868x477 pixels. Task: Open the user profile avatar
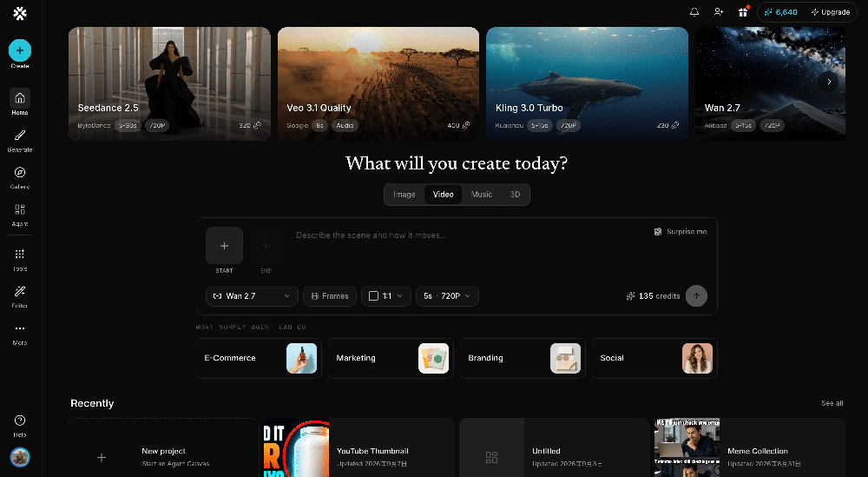pos(20,458)
